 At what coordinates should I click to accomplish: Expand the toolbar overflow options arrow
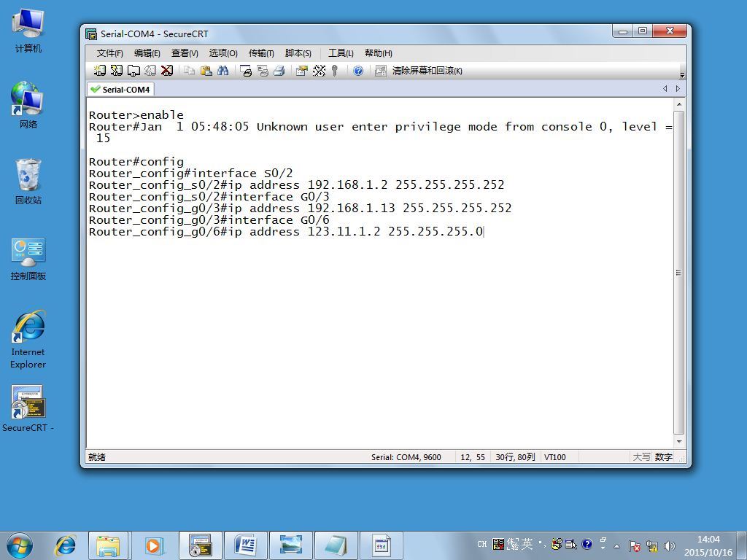click(x=682, y=75)
